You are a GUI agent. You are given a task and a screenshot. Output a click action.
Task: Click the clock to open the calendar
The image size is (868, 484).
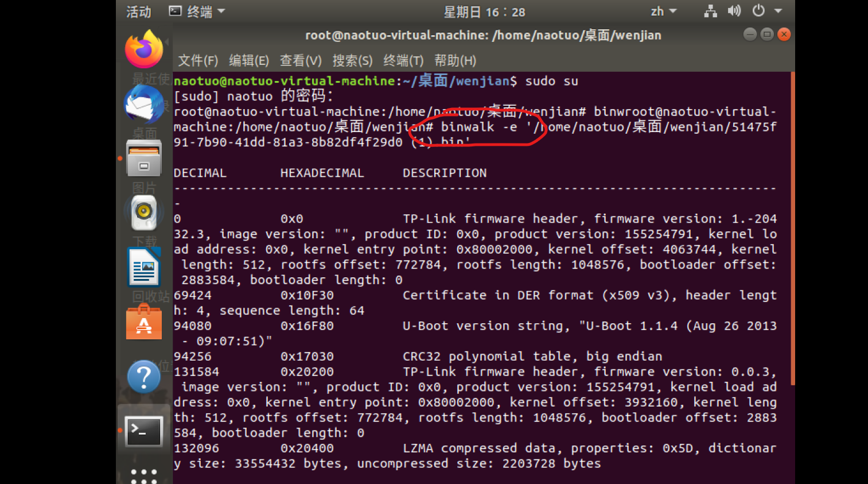484,11
